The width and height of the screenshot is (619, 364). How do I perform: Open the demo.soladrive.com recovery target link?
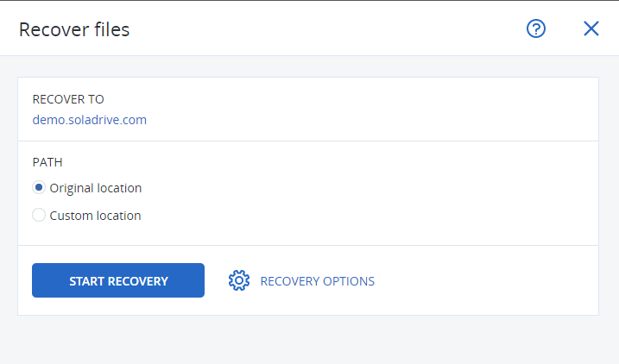click(x=89, y=120)
